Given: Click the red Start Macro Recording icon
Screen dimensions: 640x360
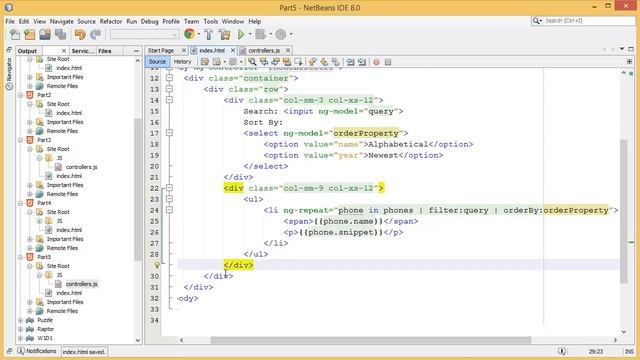Looking at the screenshot, I should (376, 62).
